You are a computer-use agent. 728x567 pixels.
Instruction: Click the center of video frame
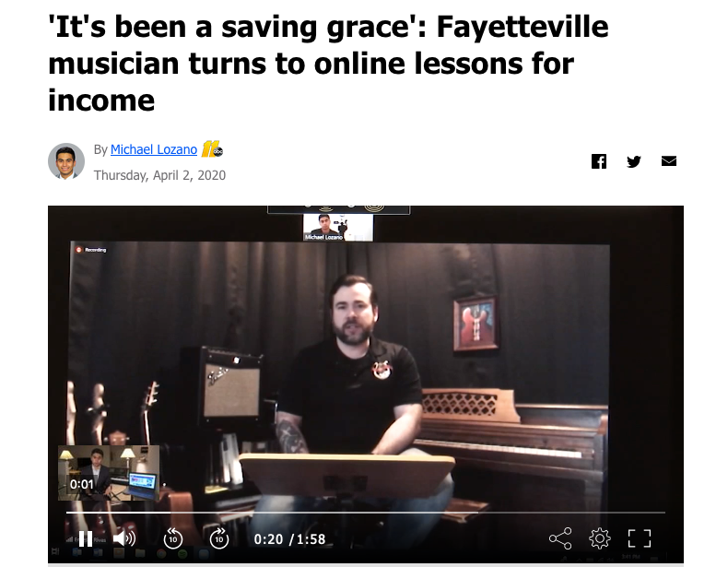pos(366,384)
